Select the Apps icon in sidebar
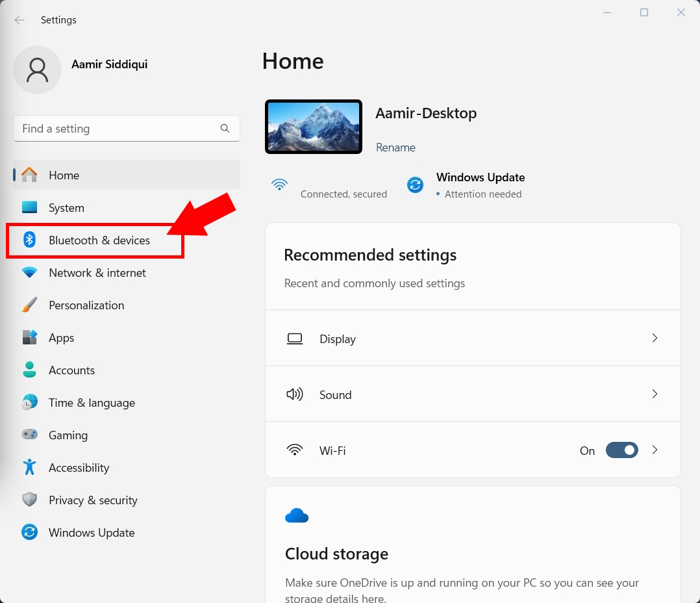This screenshot has height=603, width=700. click(x=30, y=337)
